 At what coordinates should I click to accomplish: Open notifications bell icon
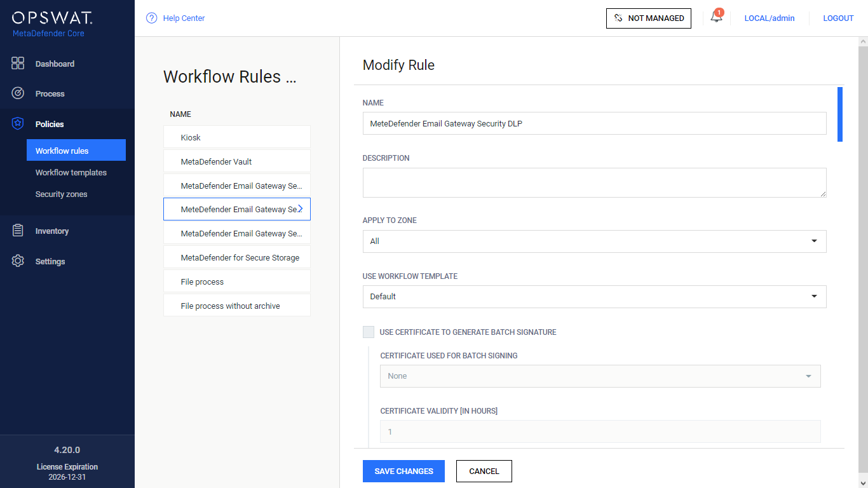click(x=716, y=18)
